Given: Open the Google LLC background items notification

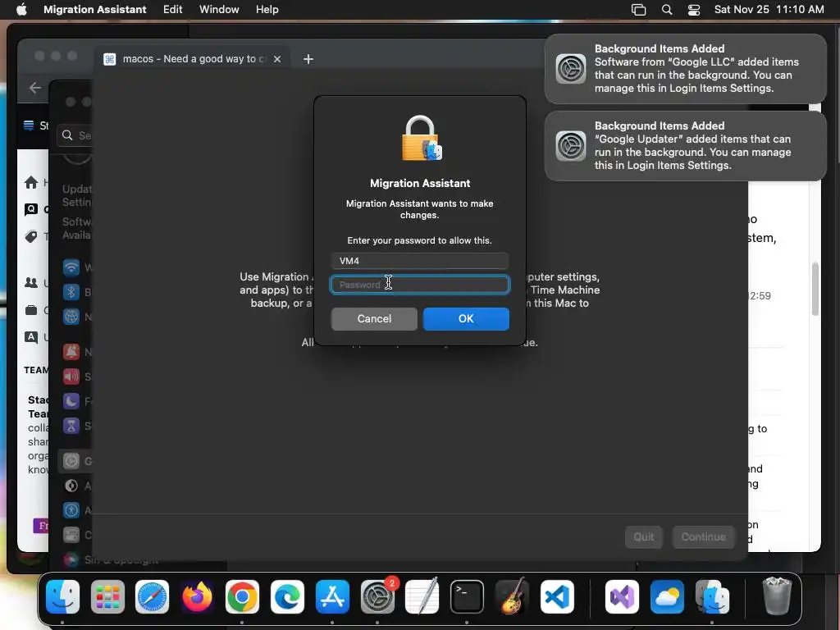Looking at the screenshot, I should (x=685, y=69).
